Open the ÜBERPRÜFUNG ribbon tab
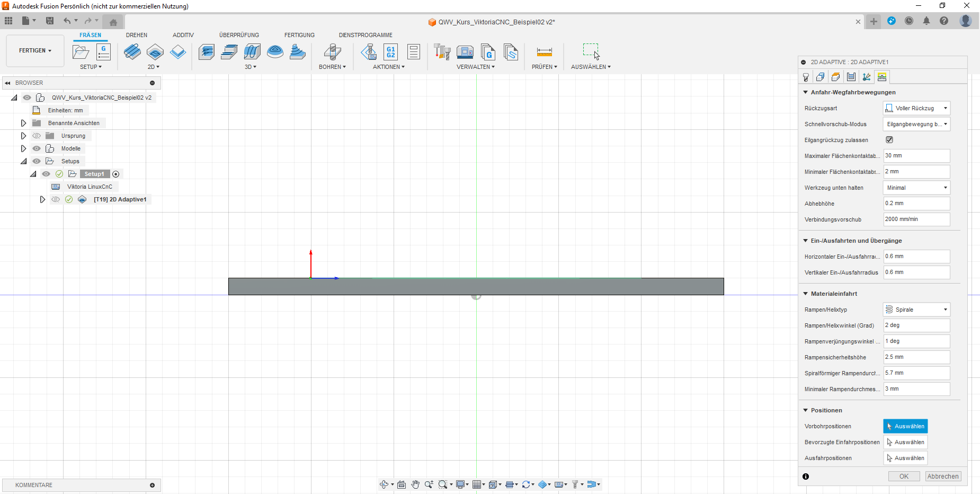The height and width of the screenshot is (494, 980). pos(239,35)
